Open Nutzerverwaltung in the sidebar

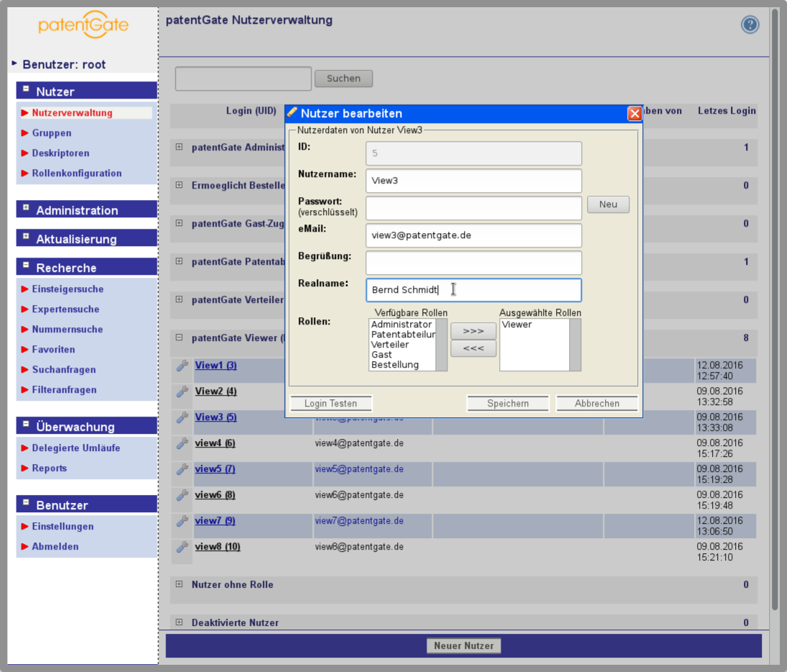[72, 113]
